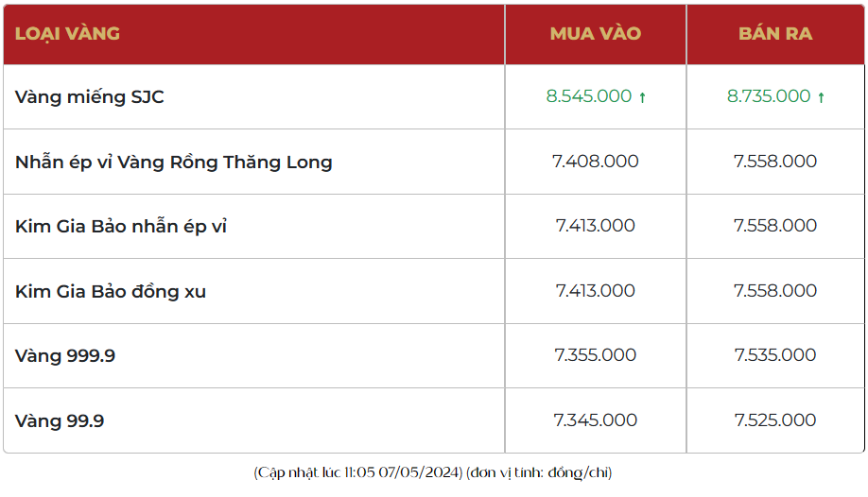Click the MUA VÀO column header

pos(596,34)
